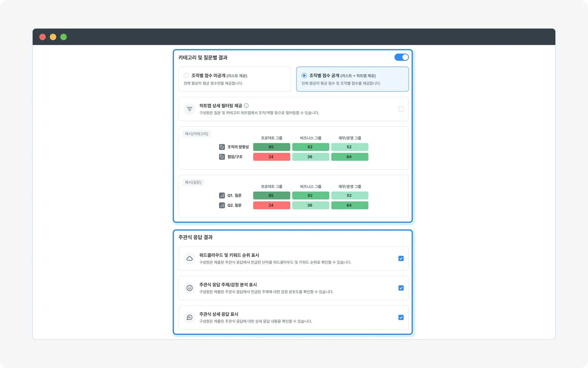Click the chat bubble detailed response icon
588x368 pixels.
coord(189,317)
